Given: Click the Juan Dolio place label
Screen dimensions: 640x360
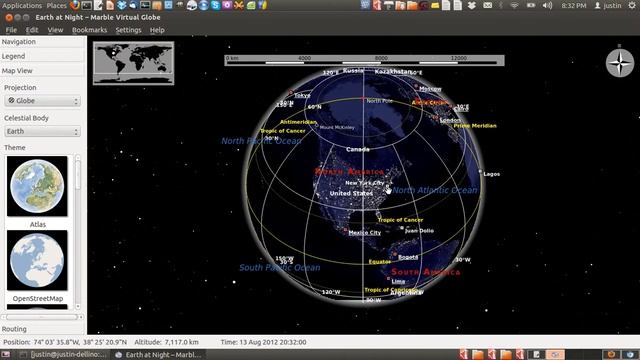Looking at the screenshot, I should (419, 231).
